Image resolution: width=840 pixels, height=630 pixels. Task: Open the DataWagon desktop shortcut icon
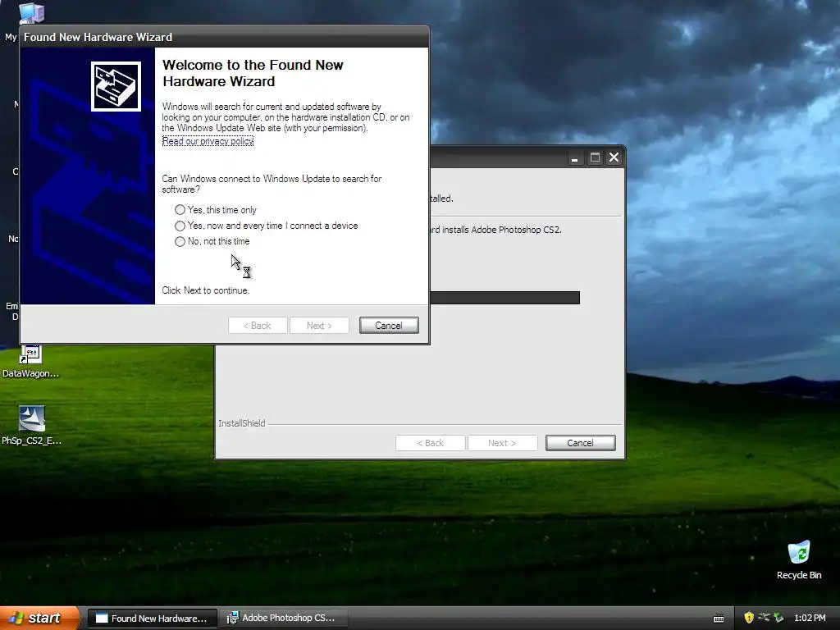point(30,354)
